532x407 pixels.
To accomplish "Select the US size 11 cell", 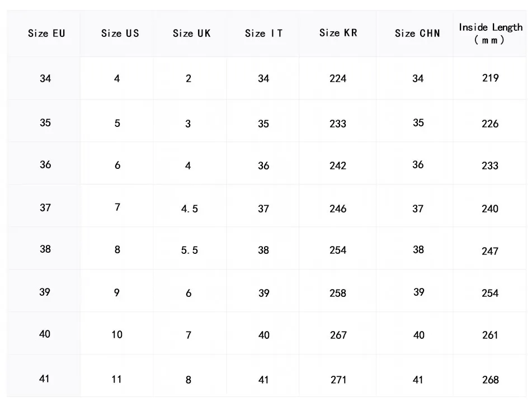I will (116, 380).
